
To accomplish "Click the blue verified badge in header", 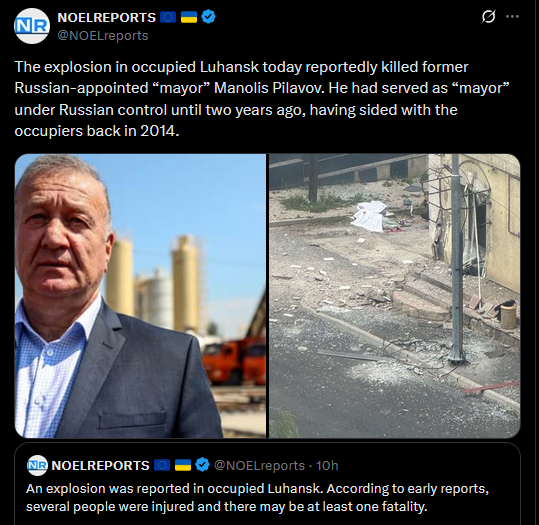I will pyautogui.click(x=208, y=17).
